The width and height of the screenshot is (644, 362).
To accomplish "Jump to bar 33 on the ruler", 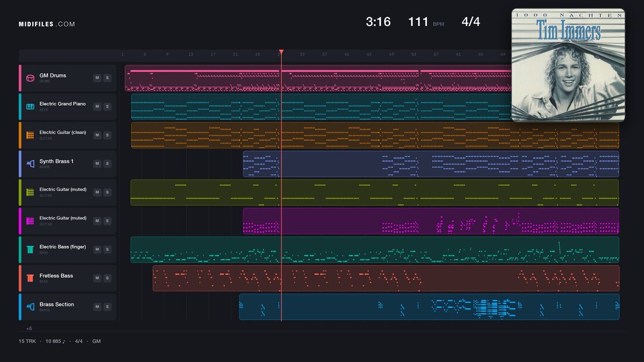I will click(302, 54).
